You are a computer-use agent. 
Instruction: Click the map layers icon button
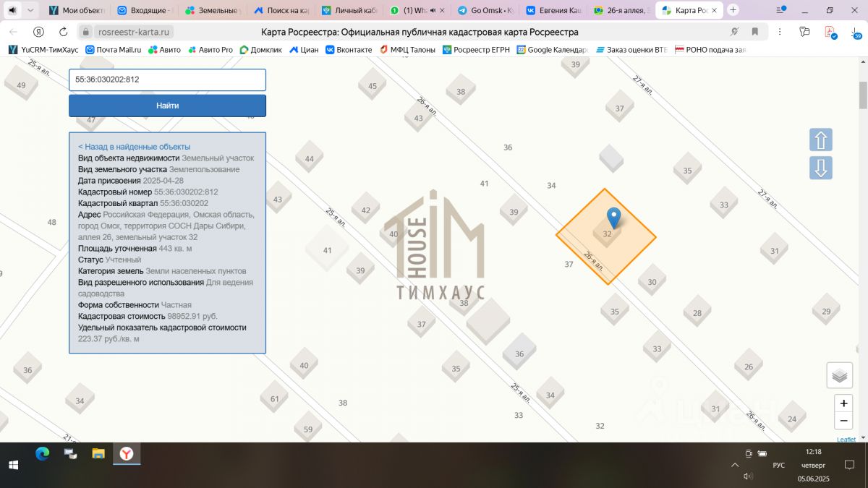pyautogui.click(x=840, y=375)
